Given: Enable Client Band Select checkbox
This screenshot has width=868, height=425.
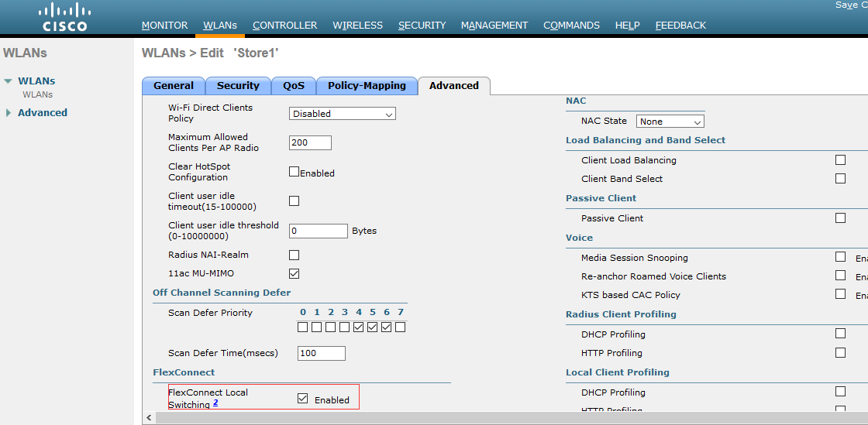Looking at the screenshot, I should point(840,179).
